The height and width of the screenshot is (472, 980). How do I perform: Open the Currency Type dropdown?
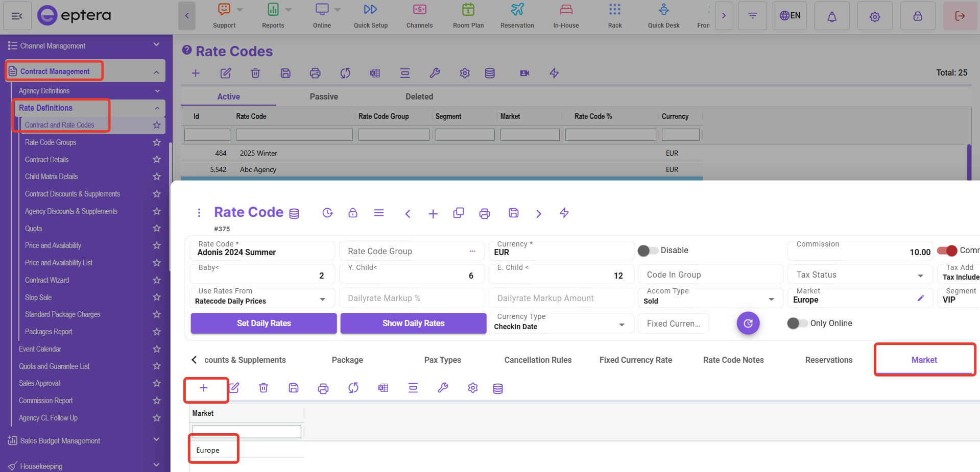tap(622, 325)
